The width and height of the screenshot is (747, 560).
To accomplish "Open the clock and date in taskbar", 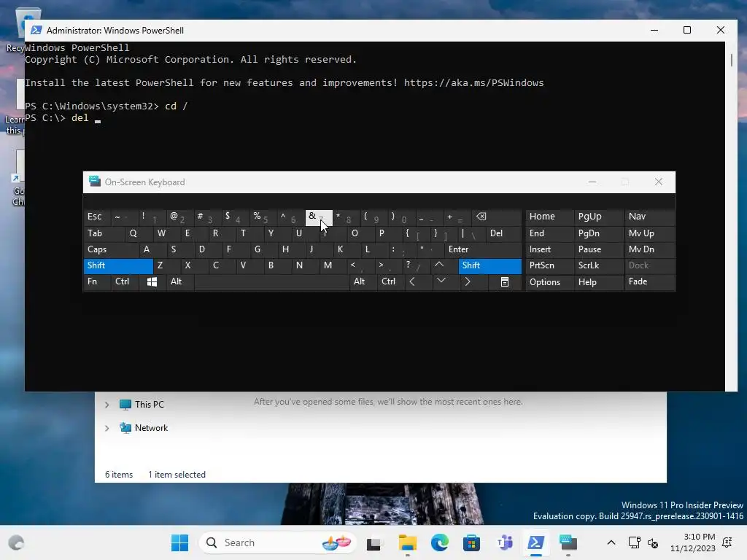I will 693,542.
